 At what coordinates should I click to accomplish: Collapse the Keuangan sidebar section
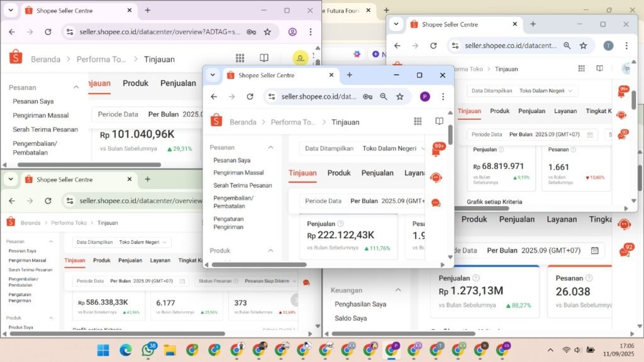click(397, 290)
